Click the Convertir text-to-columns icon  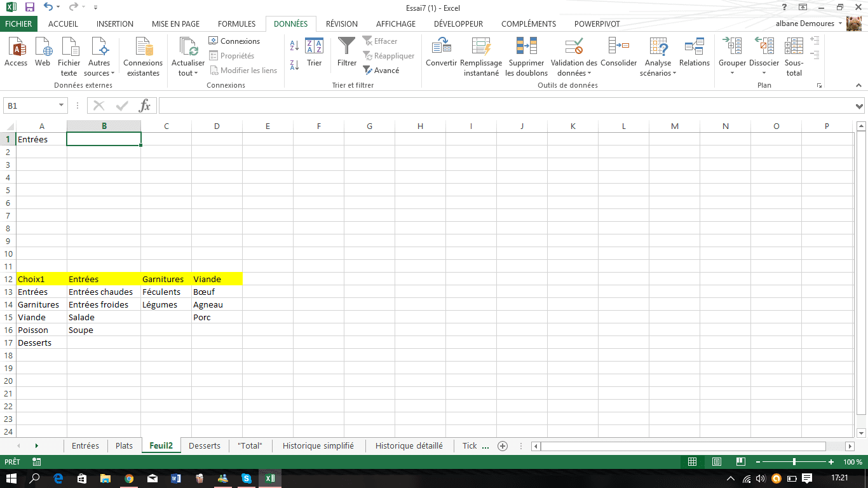point(441,47)
